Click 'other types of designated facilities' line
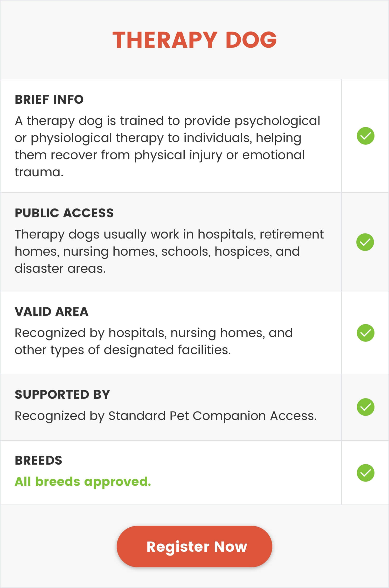Viewport: 389px width, 588px height. [x=123, y=350]
